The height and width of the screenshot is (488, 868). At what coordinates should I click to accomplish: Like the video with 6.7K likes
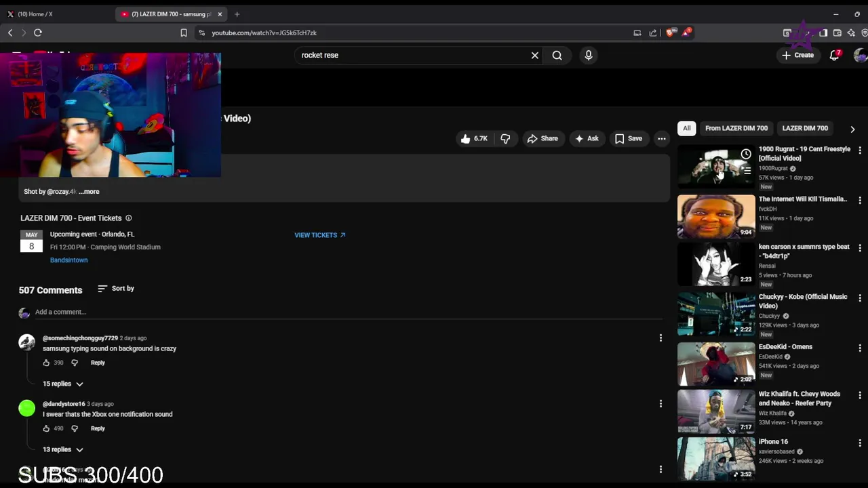(x=474, y=138)
